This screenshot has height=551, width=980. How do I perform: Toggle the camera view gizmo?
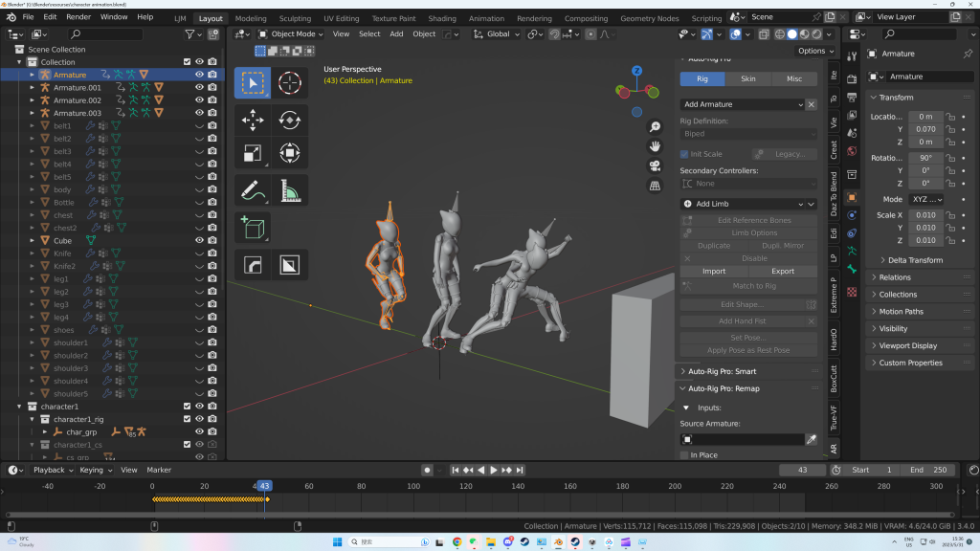click(x=655, y=165)
